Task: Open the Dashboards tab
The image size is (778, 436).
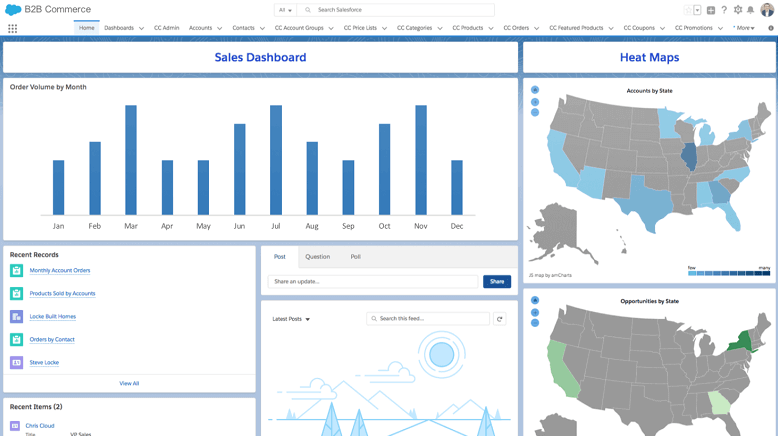Action: coord(119,28)
